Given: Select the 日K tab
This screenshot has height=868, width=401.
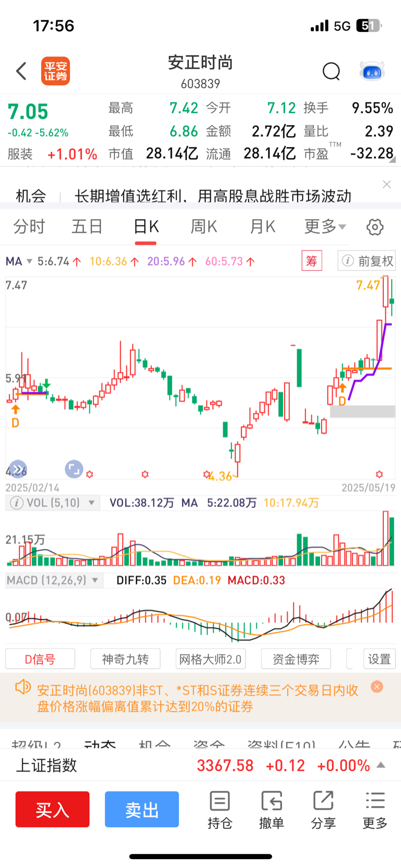Looking at the screenshot, I should click(x=146, y=227).
